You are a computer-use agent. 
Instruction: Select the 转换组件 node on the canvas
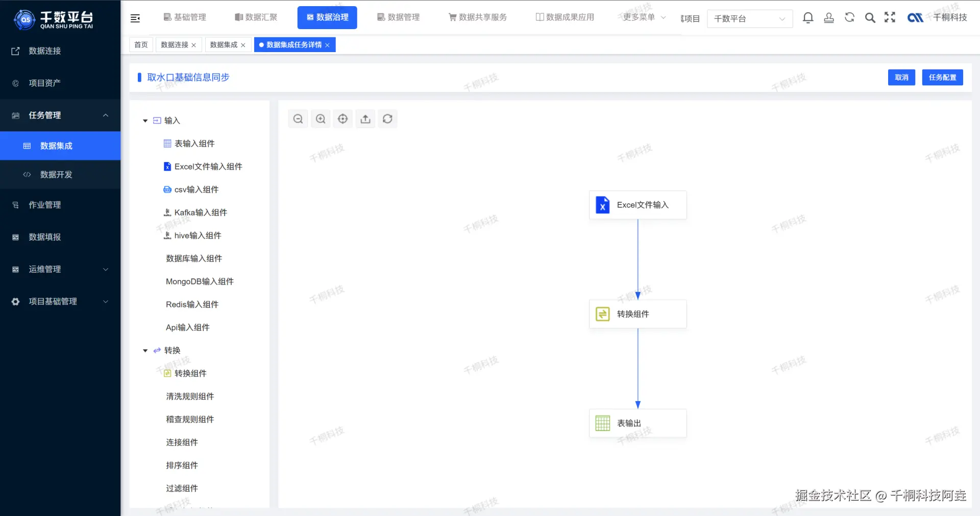click(638, 314)
